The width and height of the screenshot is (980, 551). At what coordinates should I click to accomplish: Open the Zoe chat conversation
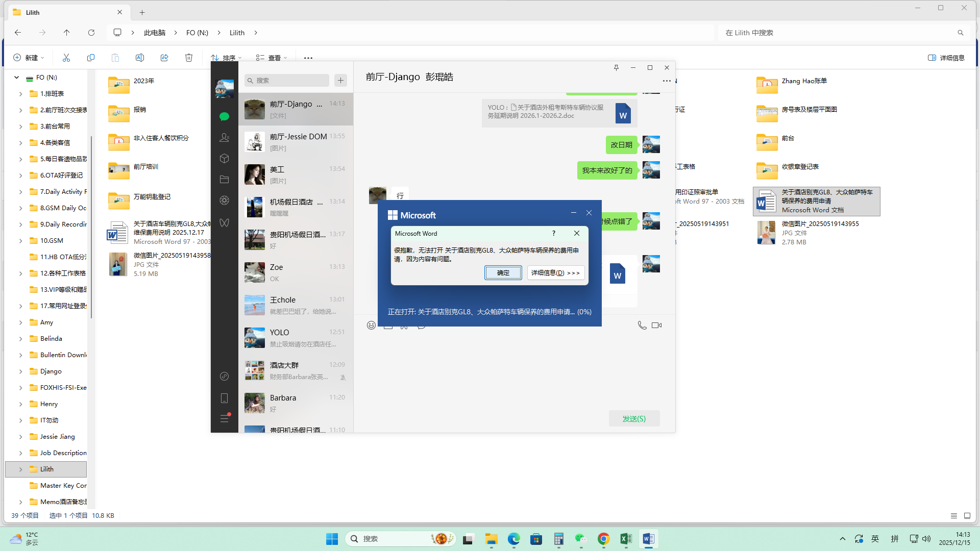[x=296, y=272]
